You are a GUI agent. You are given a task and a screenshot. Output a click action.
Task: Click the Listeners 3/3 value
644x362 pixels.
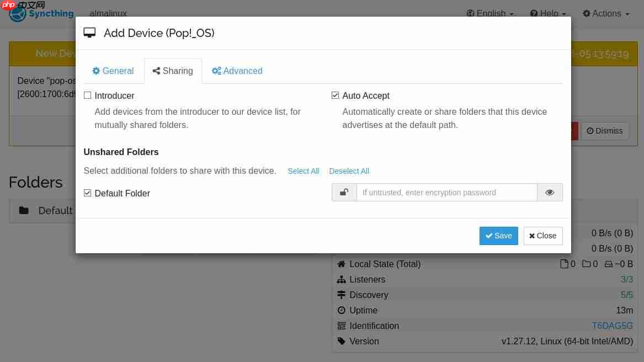[x=627, y=279]
